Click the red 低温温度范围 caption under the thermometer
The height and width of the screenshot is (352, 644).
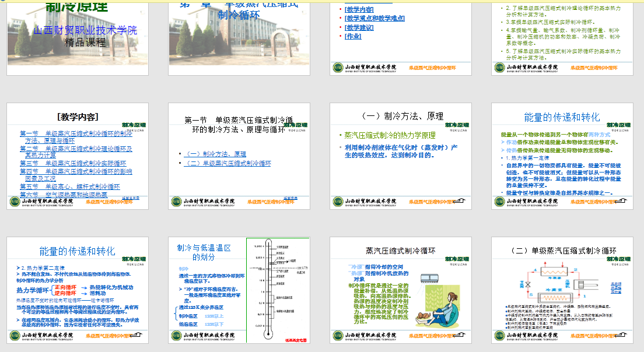tap(296, 340)
